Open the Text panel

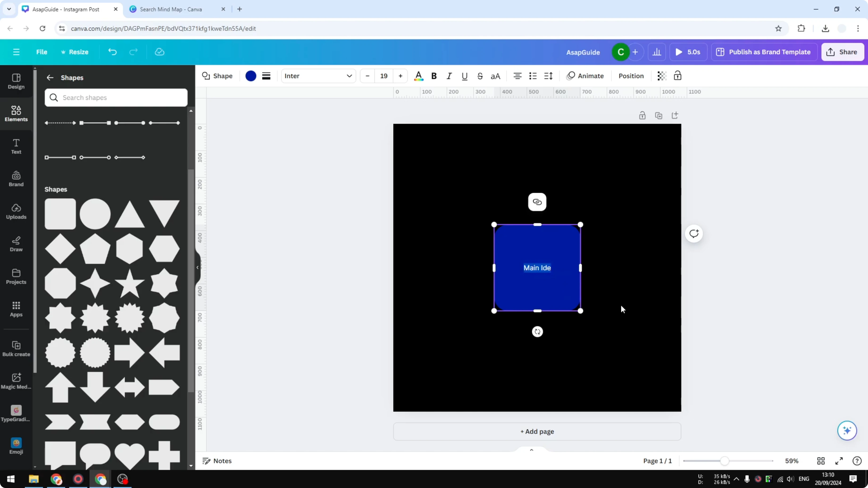tap(16, 146)
